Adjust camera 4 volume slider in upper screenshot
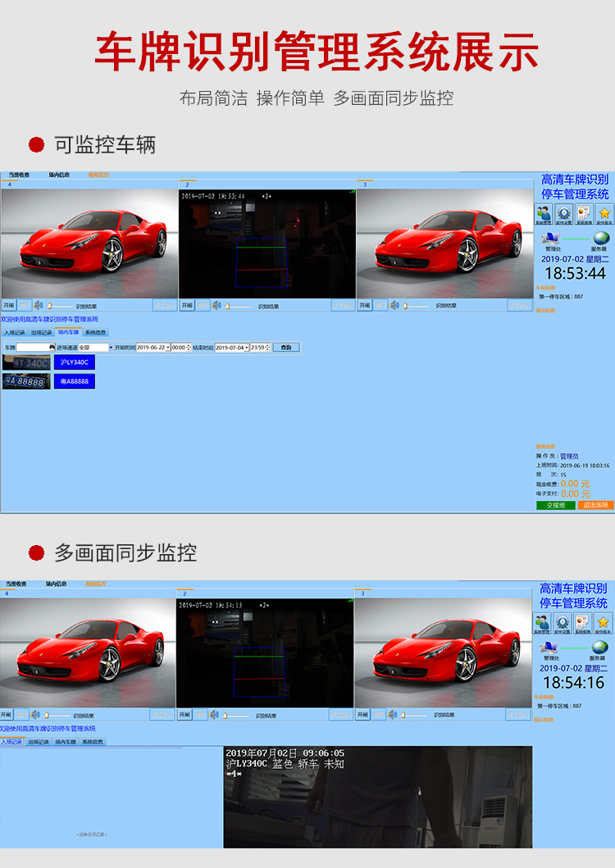The image size is (615, 868). pos(60,306)
